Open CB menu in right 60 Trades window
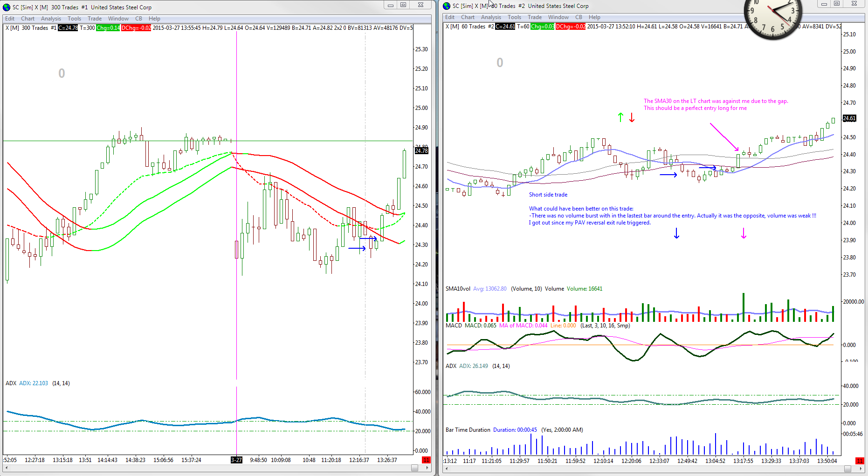The height and width of the screenshot is (476, 868). pyautogui.click(x=579, y=17)
